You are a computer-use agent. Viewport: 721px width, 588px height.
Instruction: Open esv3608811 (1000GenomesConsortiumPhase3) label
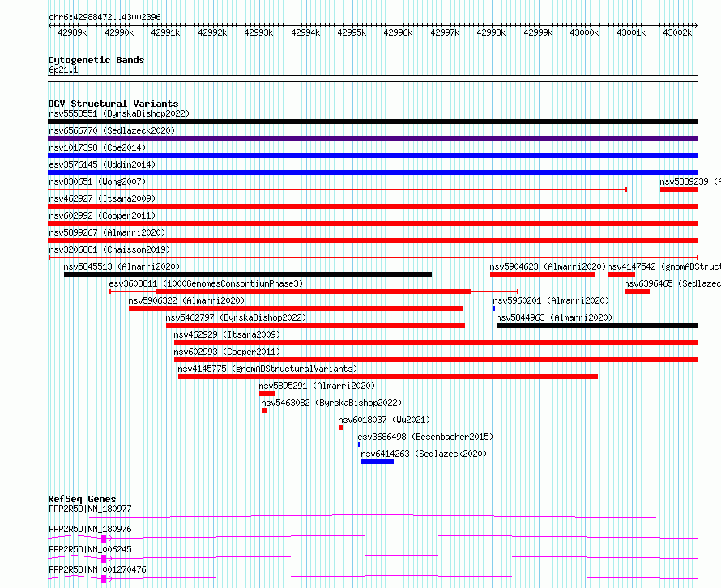click(x=206, y=283)
